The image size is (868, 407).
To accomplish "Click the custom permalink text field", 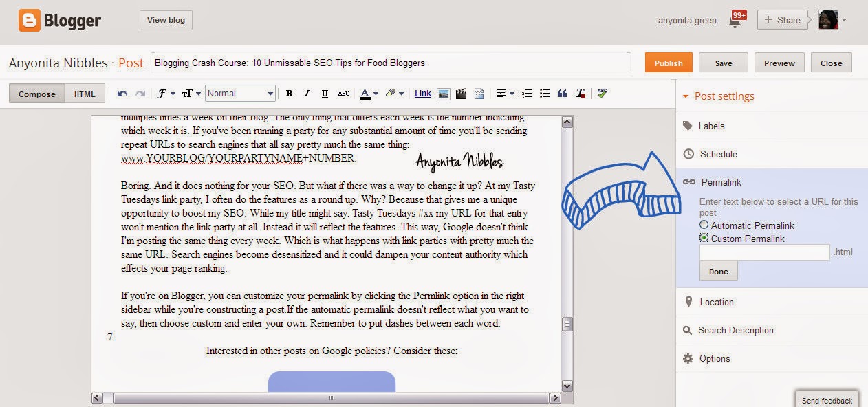I will tap(765, 252).
